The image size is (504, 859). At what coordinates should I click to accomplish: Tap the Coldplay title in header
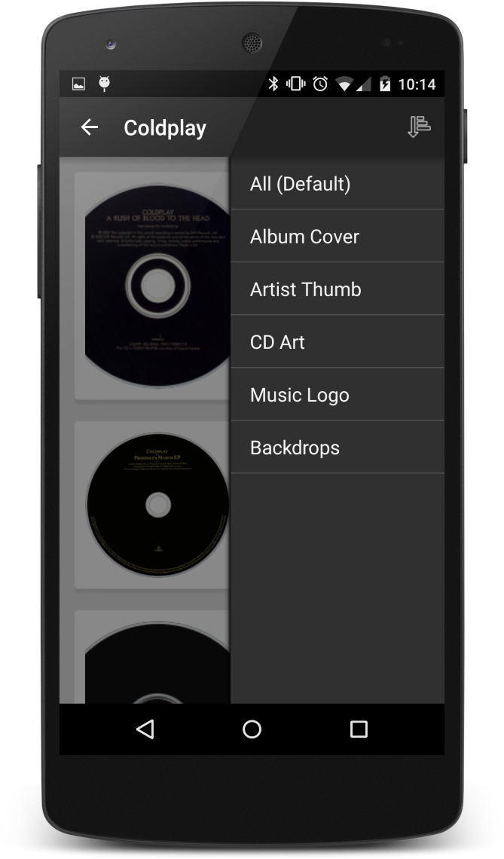point(165,128)
